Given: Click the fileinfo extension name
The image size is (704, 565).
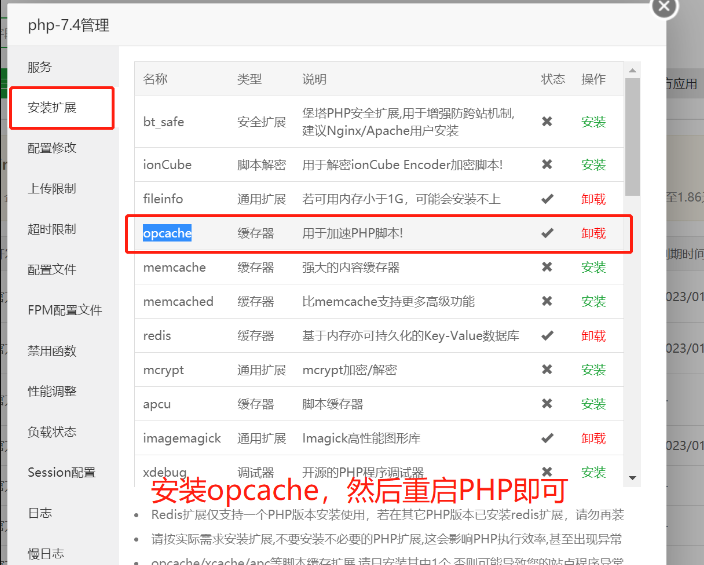Looking at the screenshot, I should [163, 199].
